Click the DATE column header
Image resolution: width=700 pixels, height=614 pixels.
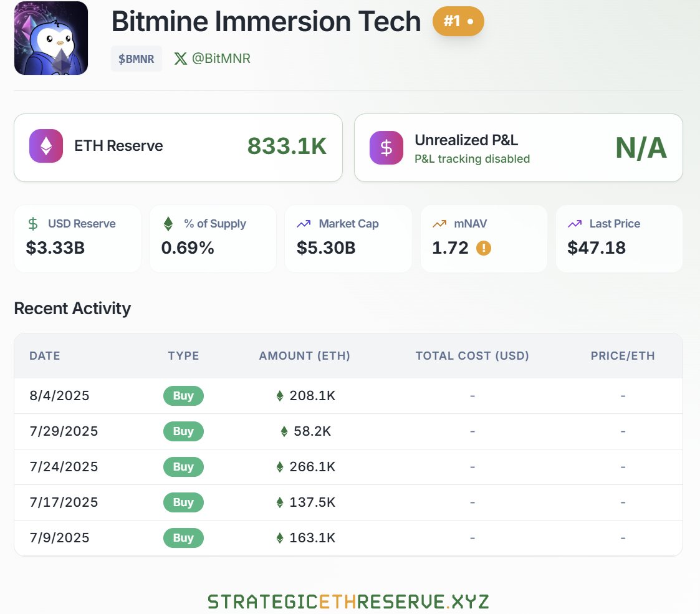click(x=45, y=356)
